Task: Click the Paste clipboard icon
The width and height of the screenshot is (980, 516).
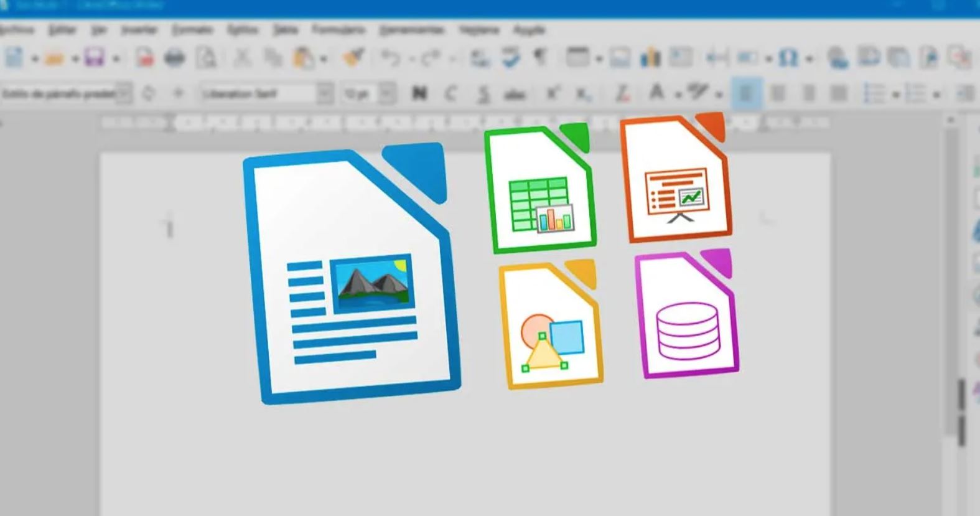Action: [304, 59]
